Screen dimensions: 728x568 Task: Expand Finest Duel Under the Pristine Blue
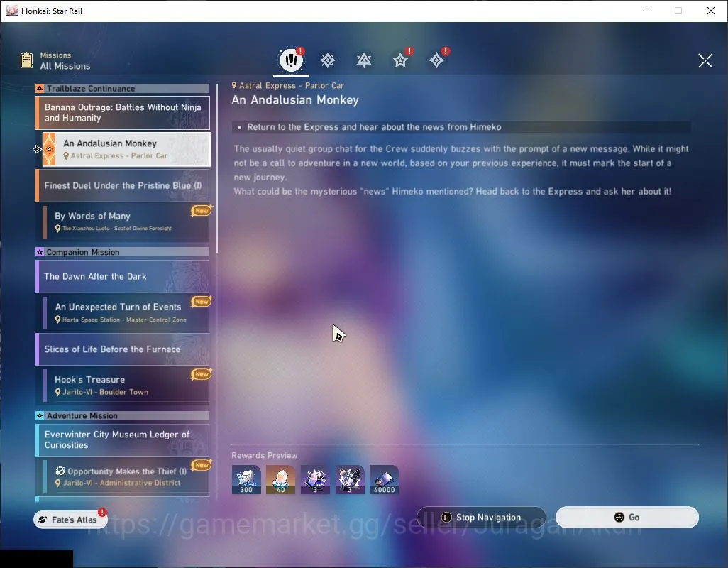(123, 185)
